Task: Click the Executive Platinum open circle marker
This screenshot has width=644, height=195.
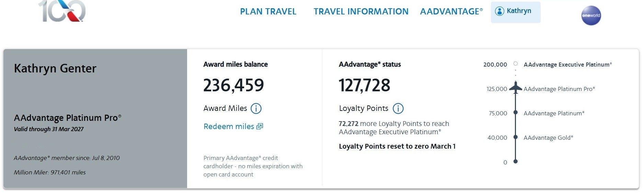Action: (x=515, y=64)
